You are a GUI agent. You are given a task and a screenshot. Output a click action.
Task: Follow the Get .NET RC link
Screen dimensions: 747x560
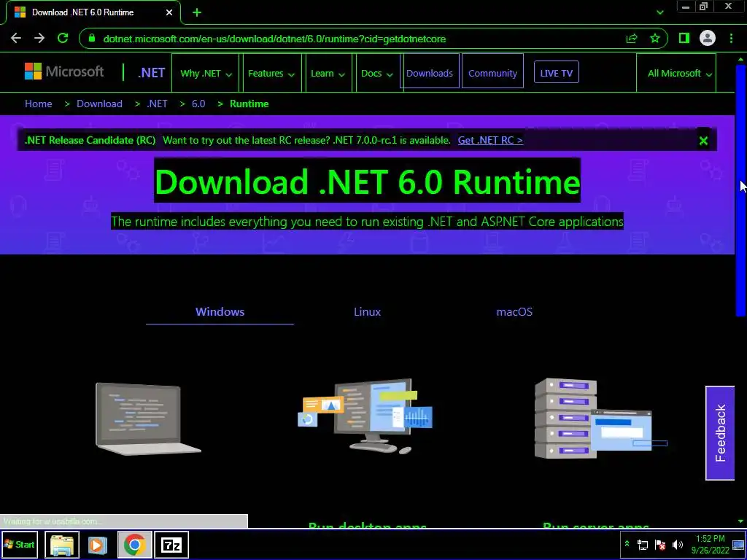coord(490,141)
